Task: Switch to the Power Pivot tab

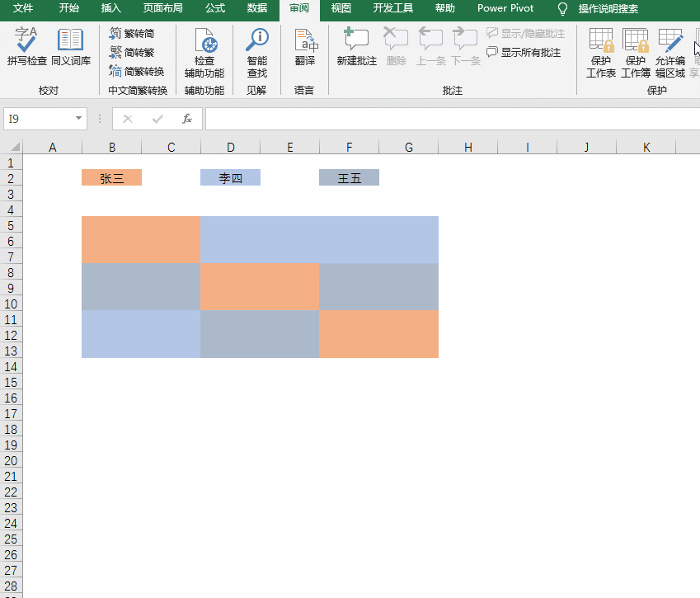Action: pos(505,8)
